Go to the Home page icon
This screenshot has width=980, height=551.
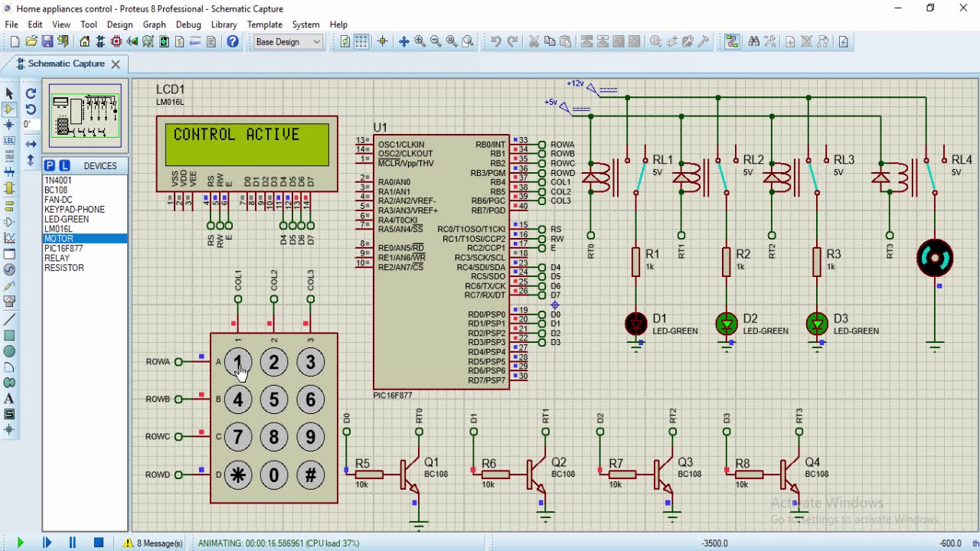pos(84,41)
